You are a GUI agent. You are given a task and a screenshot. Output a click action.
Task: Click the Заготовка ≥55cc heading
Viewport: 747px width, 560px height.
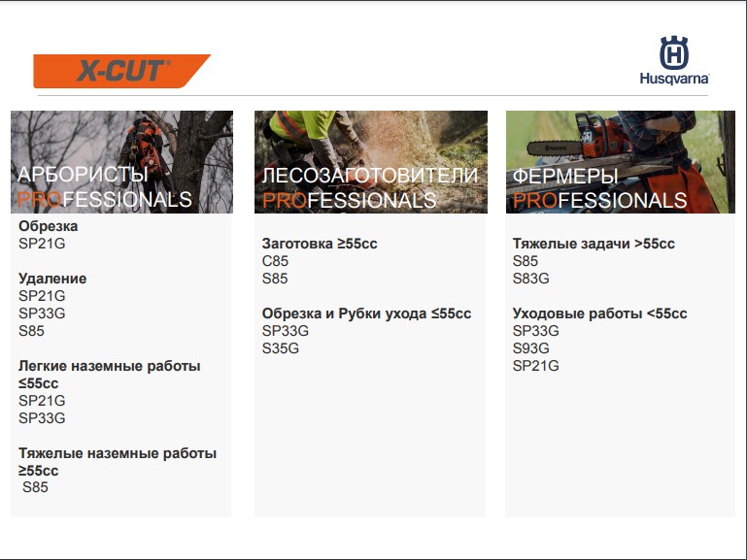pos(320,244)
